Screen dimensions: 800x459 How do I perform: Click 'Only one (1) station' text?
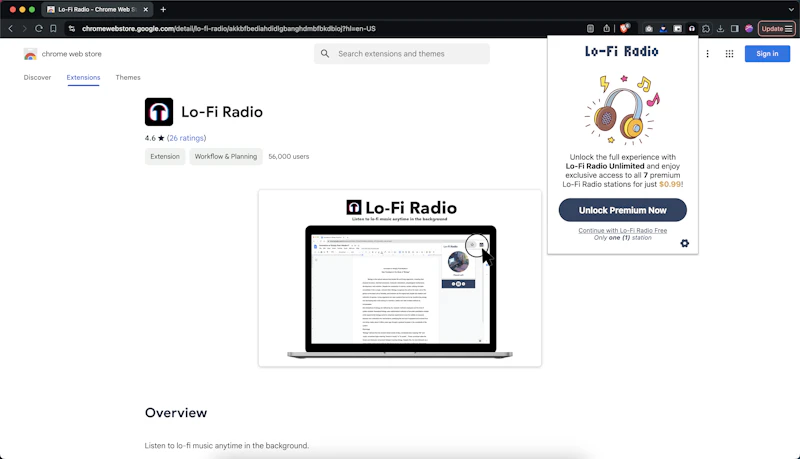coord(622,238)
